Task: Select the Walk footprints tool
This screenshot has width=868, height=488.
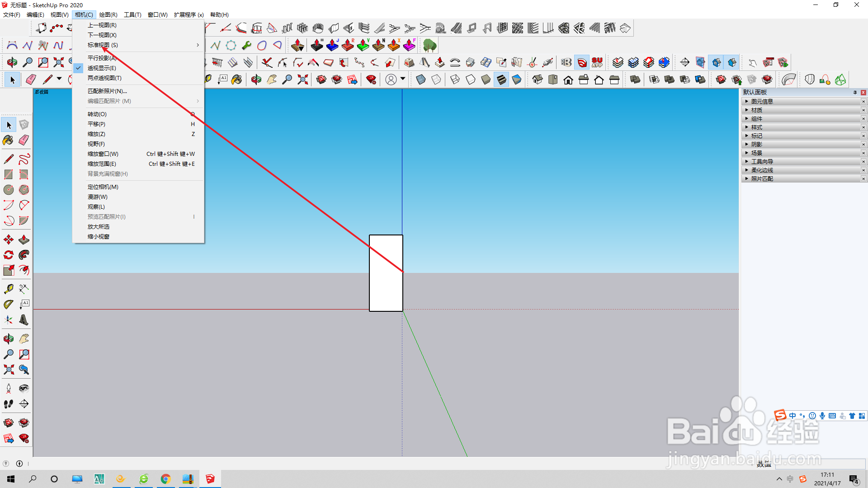Action: click(x=8, y=404)
